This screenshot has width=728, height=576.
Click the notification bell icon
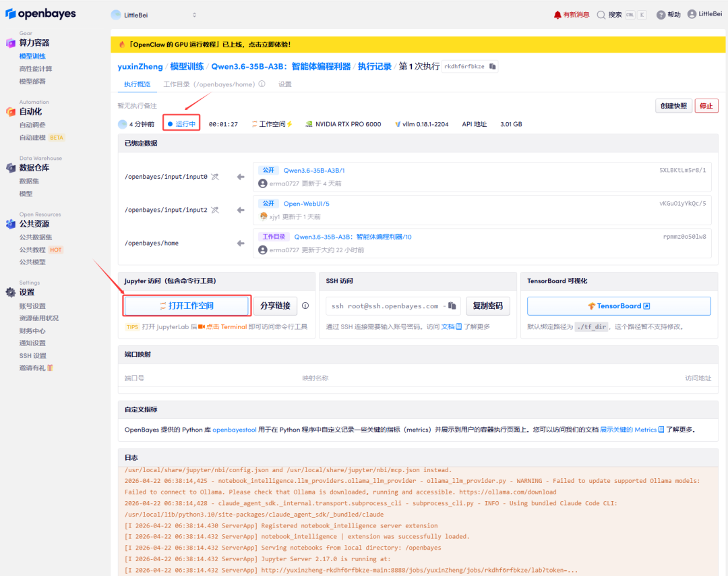click(557, 15)
